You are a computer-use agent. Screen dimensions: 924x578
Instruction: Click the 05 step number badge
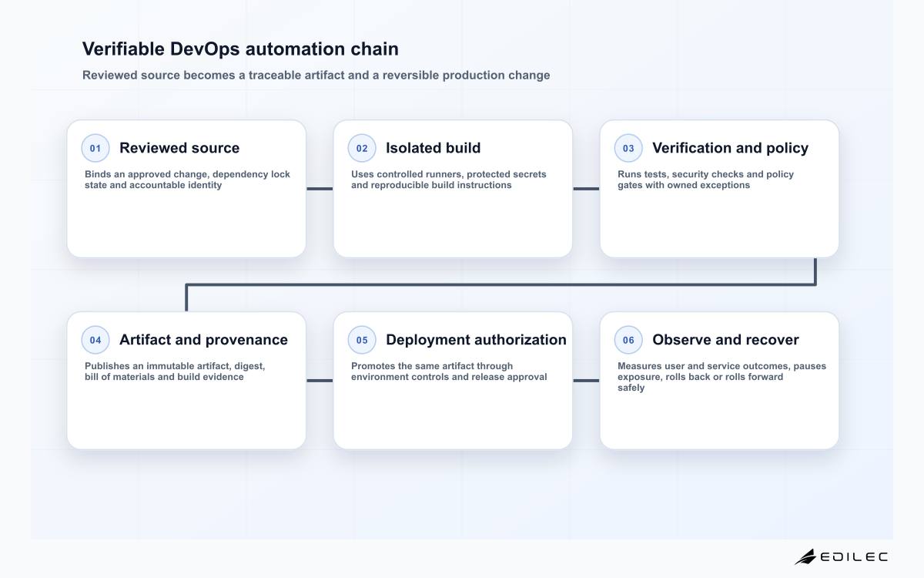click(x=362, y=340)
